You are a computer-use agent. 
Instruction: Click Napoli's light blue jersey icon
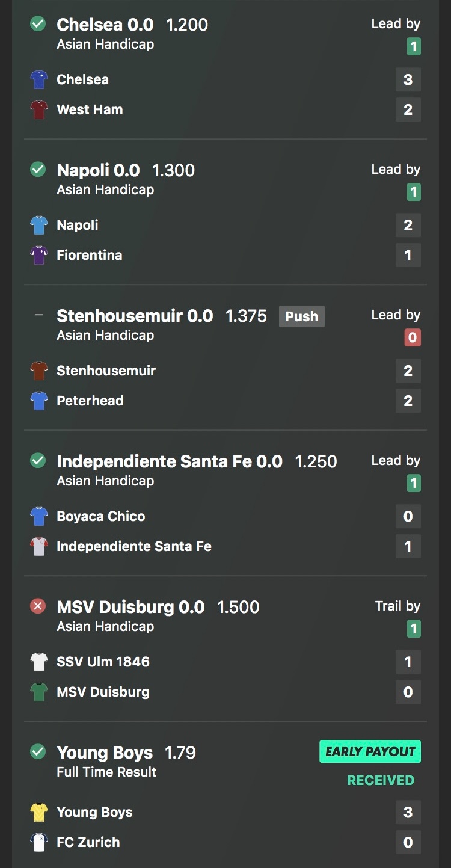[39, 225]
